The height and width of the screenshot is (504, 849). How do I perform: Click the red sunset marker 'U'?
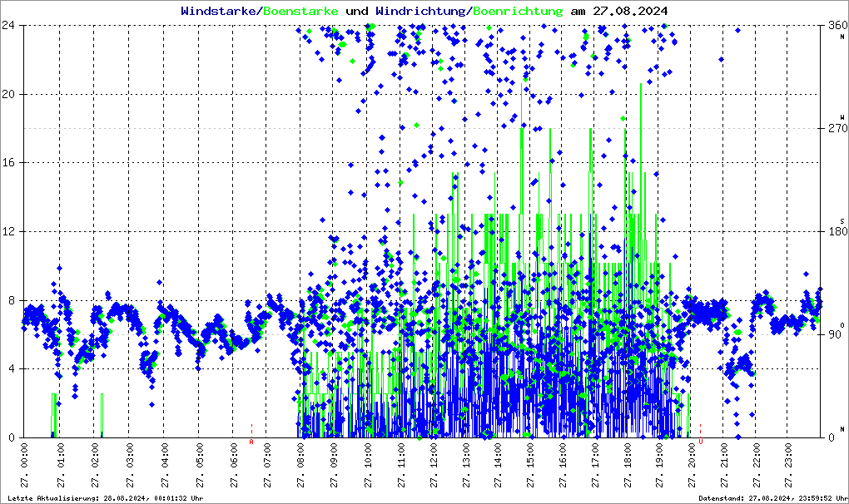click(x=701, y=442)
